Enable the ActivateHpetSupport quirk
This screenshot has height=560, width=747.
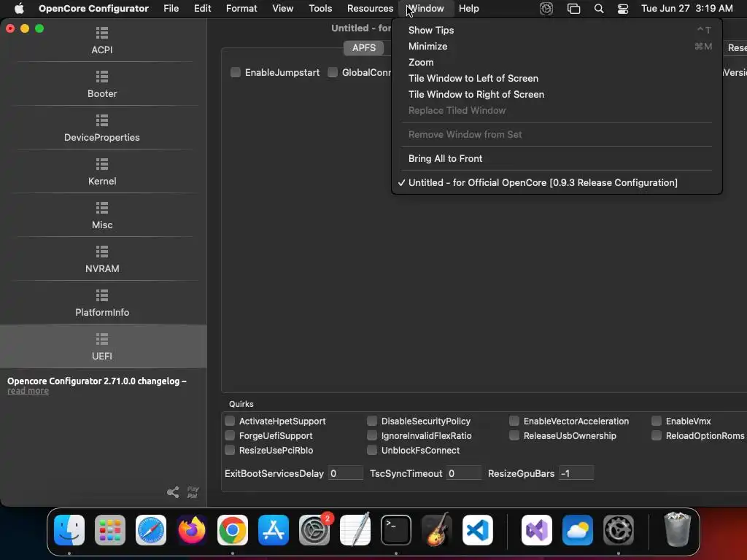(x=230, y=421)
